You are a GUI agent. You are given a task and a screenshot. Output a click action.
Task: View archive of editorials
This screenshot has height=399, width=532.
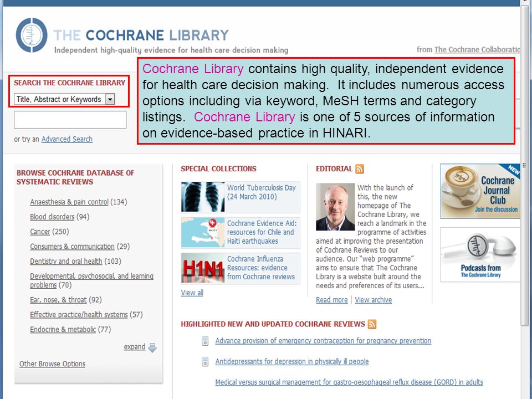[x=373, y=300]
